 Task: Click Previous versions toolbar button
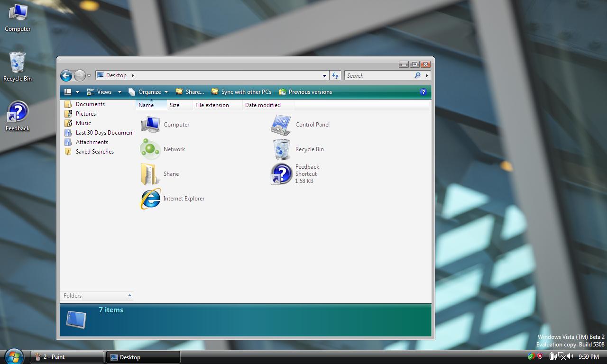pos(305,92)
